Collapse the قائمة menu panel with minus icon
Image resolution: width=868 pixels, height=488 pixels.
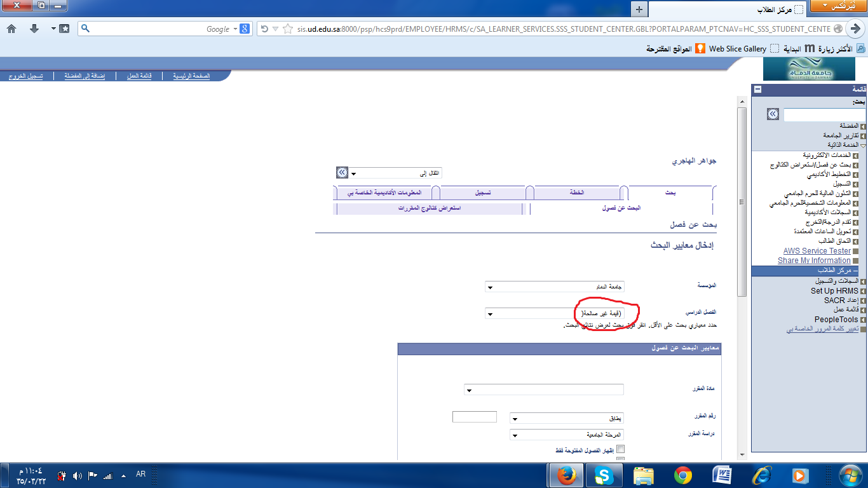click(x=757, y=90)
